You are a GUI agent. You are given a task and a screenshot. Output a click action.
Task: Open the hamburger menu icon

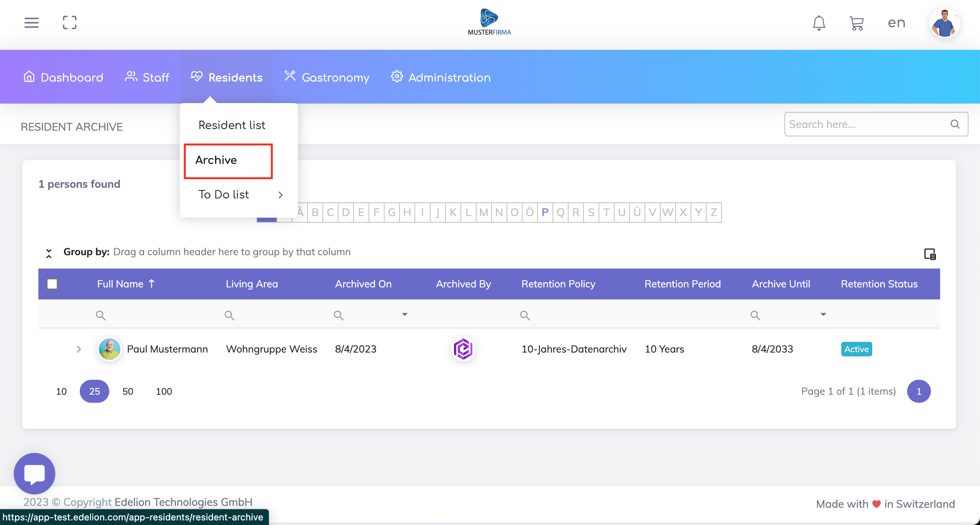coord(31,23)
